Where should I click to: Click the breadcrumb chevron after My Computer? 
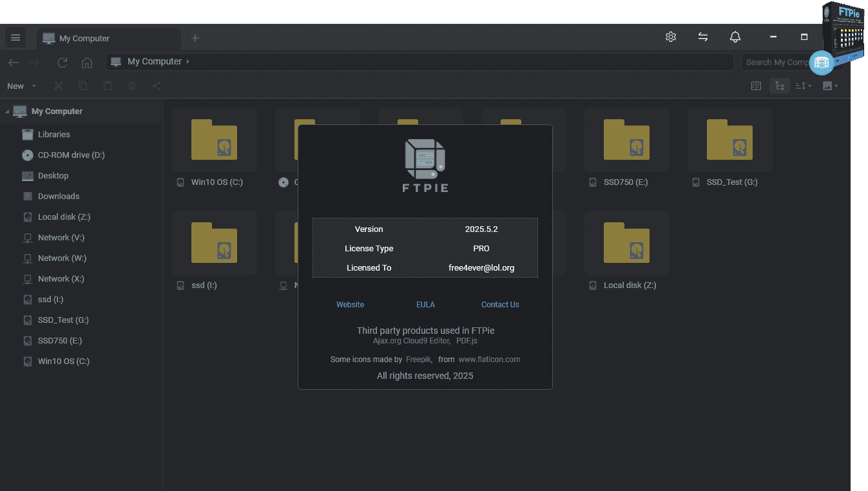pos(188,62)
